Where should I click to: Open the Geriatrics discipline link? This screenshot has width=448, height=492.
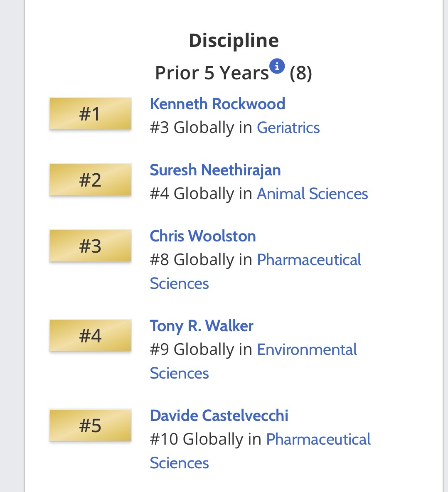click(288, 128)
